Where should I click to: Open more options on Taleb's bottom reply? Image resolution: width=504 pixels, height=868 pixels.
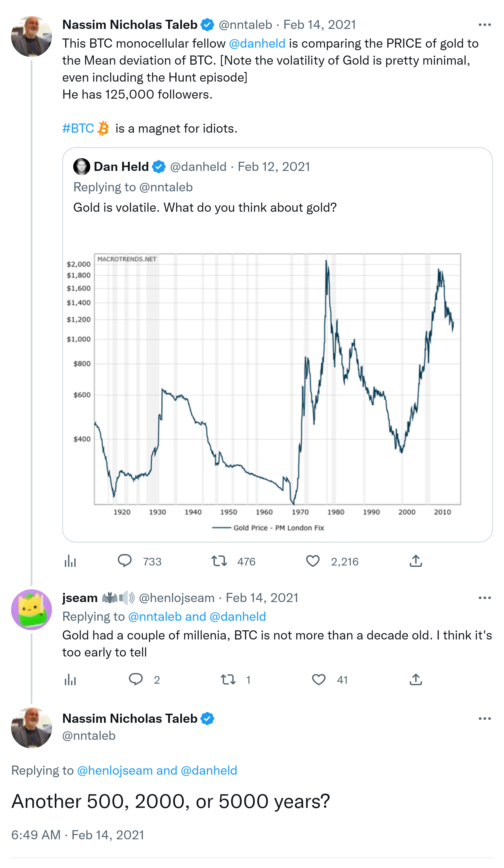click(x=484, y=719)
